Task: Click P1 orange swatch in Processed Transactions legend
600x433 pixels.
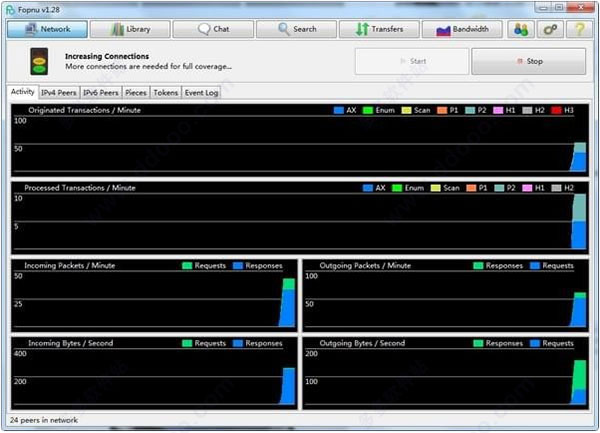Action: click(x=471, y=188)
